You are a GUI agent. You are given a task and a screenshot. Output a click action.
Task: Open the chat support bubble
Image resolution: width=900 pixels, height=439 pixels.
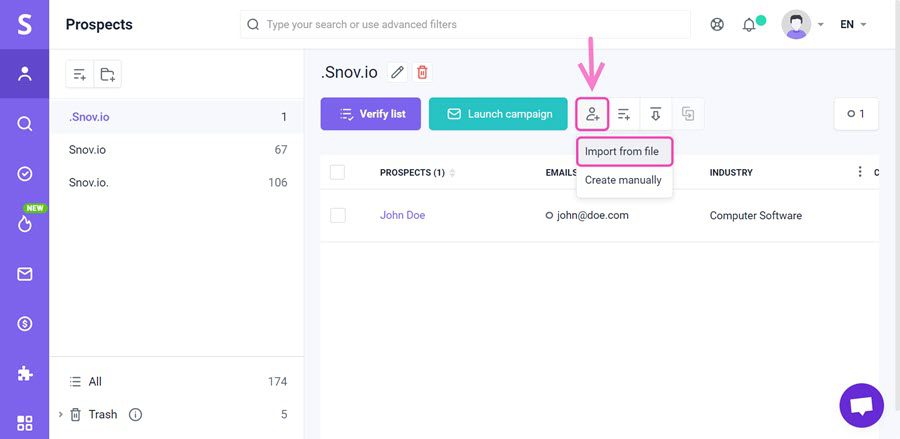[x=861, y=406]
